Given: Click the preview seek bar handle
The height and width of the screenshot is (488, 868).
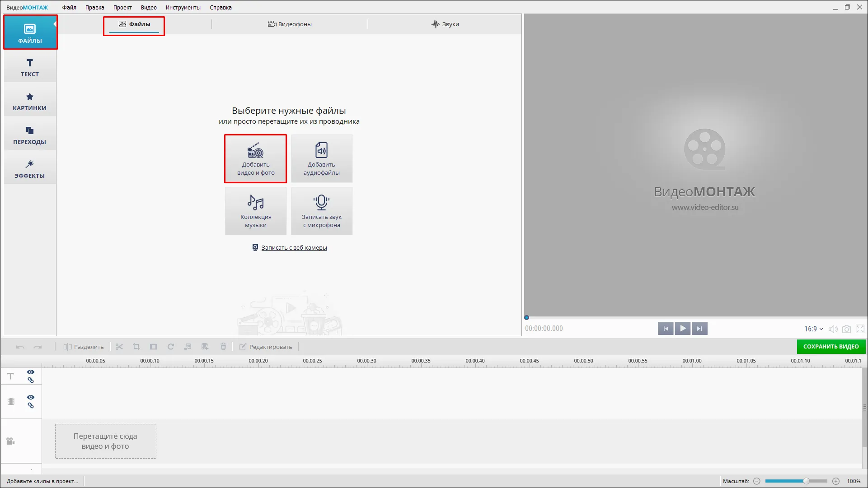Looking at the screenshot, I should point(526,318).
